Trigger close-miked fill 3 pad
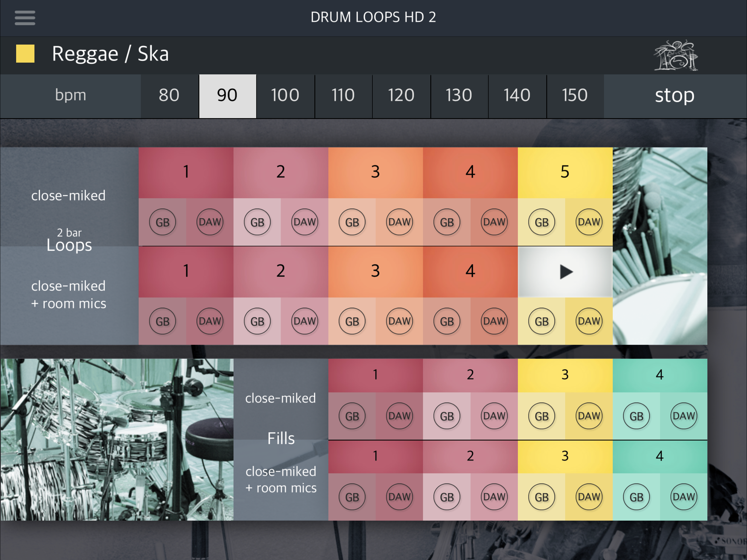747x560 pixels. (565, 375)
